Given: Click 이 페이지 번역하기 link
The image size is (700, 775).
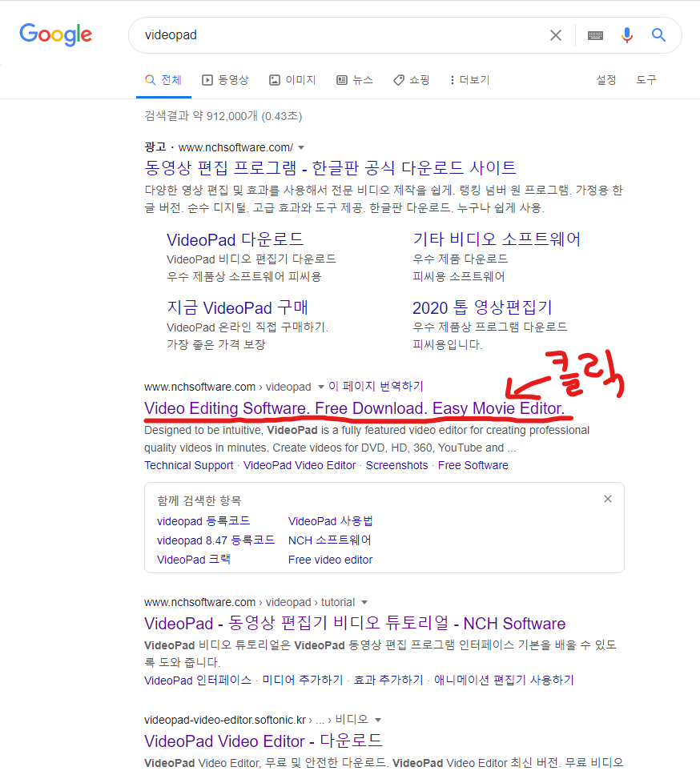Looking at the screenshot, I should [376, 386].
